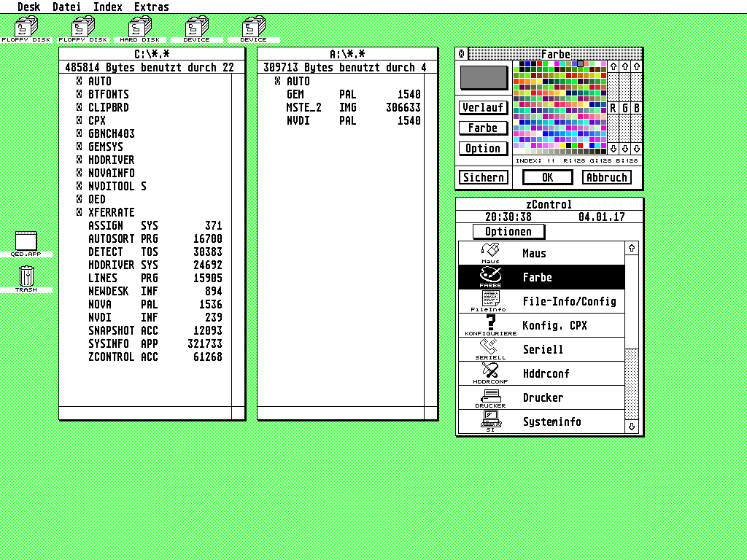The height and width of the screenshot is (560, 747).
Task: Pick the selected gray swatch in palette top row
Action: [580, 64]
